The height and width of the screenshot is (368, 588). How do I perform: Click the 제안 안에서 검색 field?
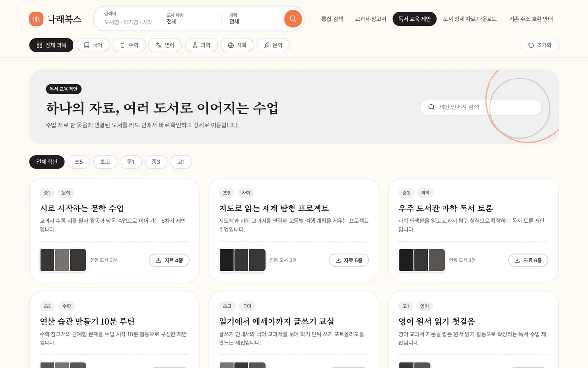pyautogui.click(x=481, y=107)
